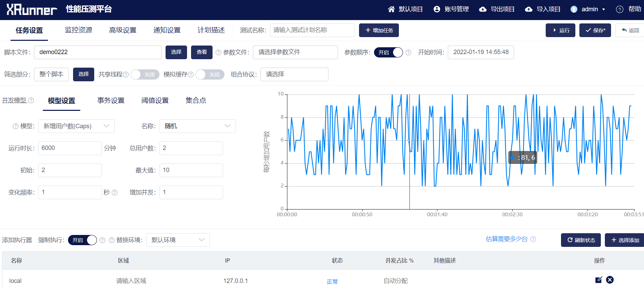
Task: Click the home icon for default project
Action: [391, 9]
